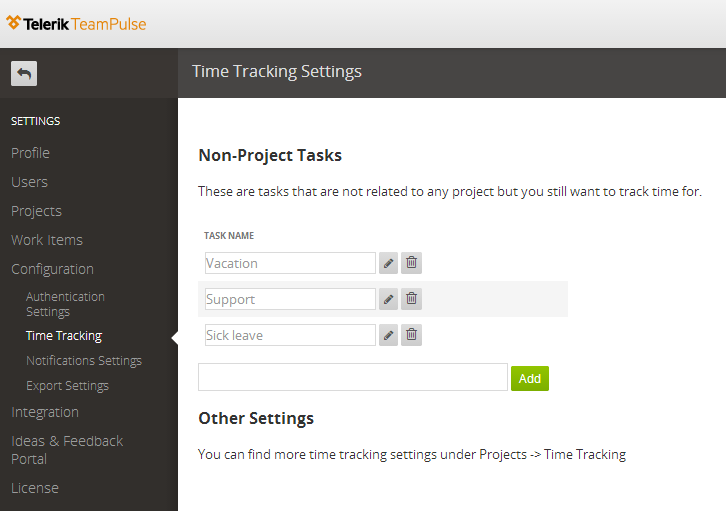
Task: Edit the Sick leave task pencil icon
Action: tap(388, 335)
